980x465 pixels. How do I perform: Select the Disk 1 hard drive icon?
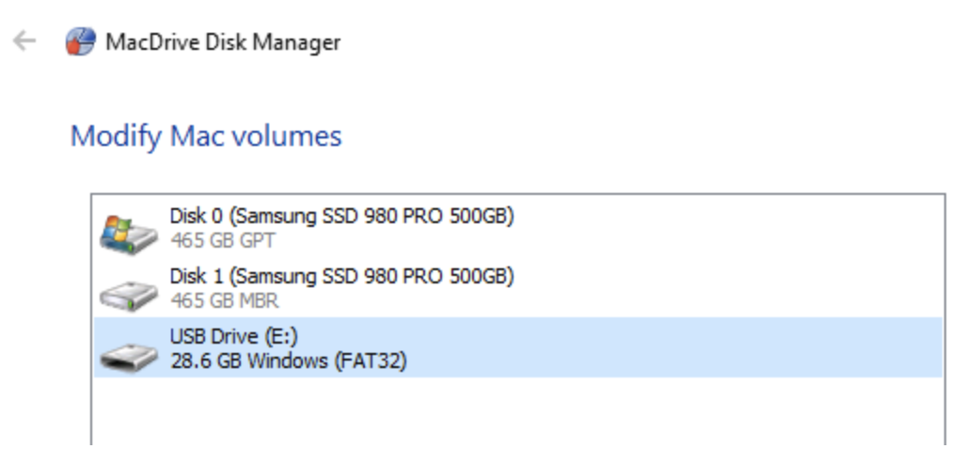coord(129,295)
